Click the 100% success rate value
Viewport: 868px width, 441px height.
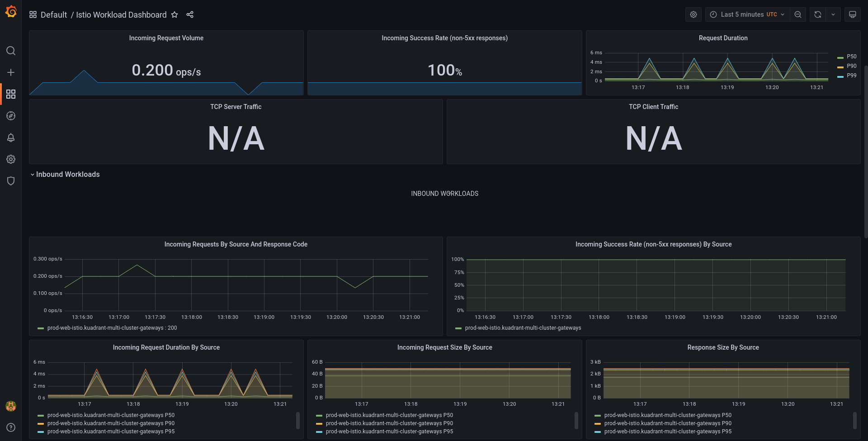(445, 70)
